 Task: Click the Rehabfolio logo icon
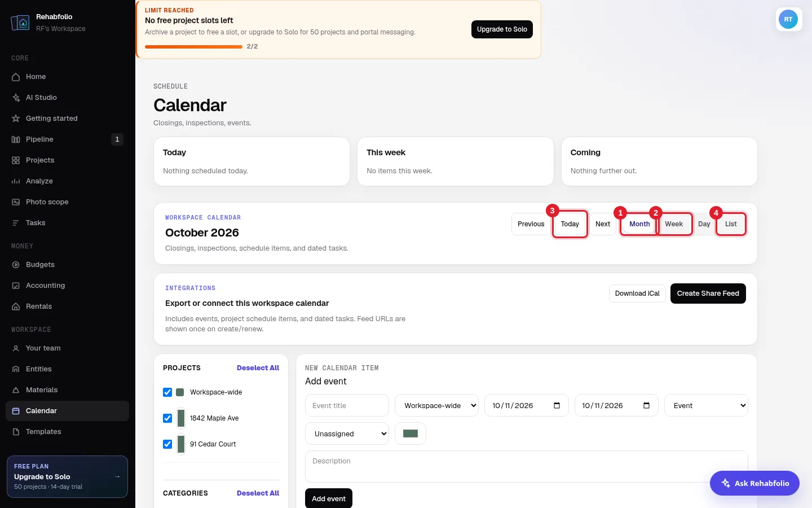pos(20,23)
